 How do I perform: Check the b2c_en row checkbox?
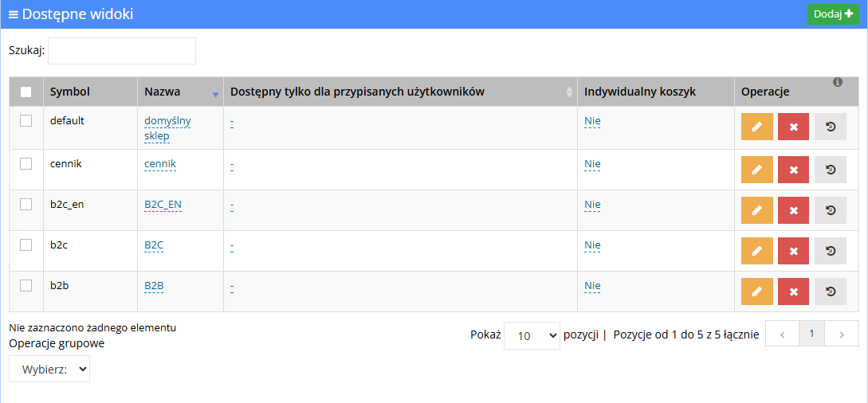(26, 205)
